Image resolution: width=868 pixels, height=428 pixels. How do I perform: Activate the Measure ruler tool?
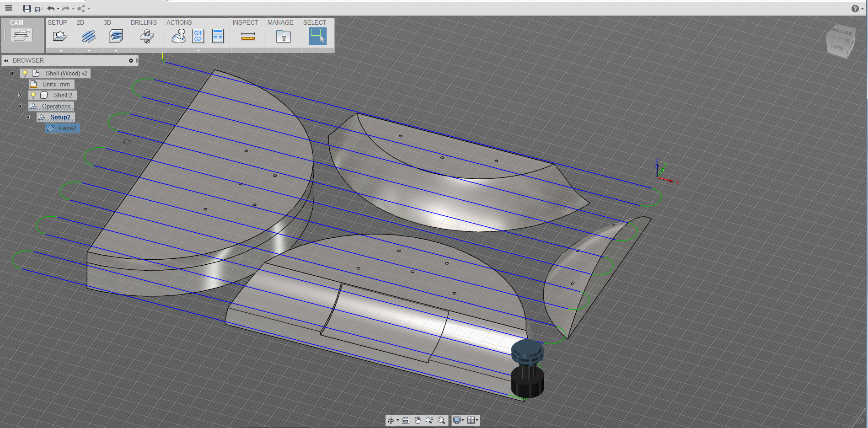(x=248, y=37)
